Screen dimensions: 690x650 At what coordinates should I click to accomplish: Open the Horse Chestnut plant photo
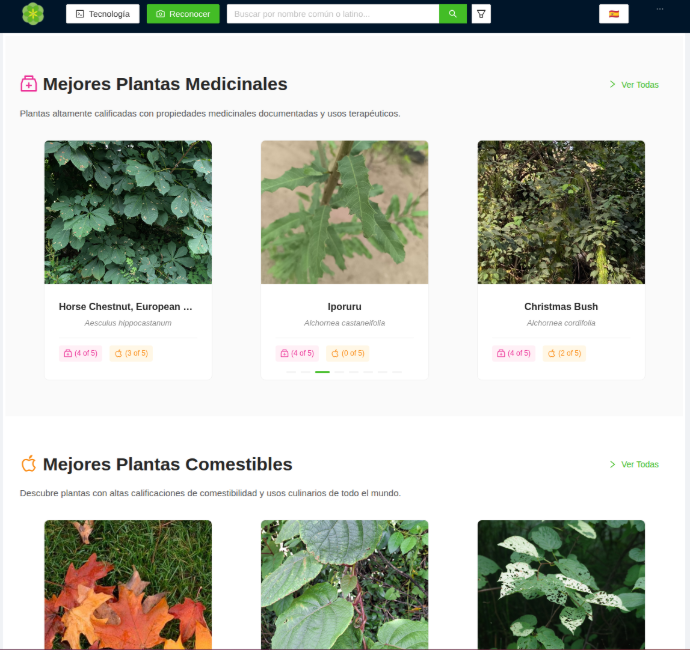point(128,212)
